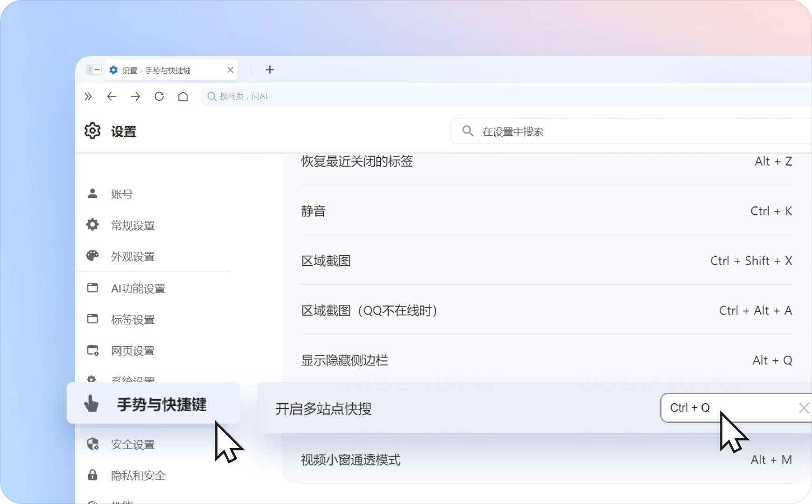Click the settings gear next to 设置 heading
The image size is (812, 504).
[93, 131]
